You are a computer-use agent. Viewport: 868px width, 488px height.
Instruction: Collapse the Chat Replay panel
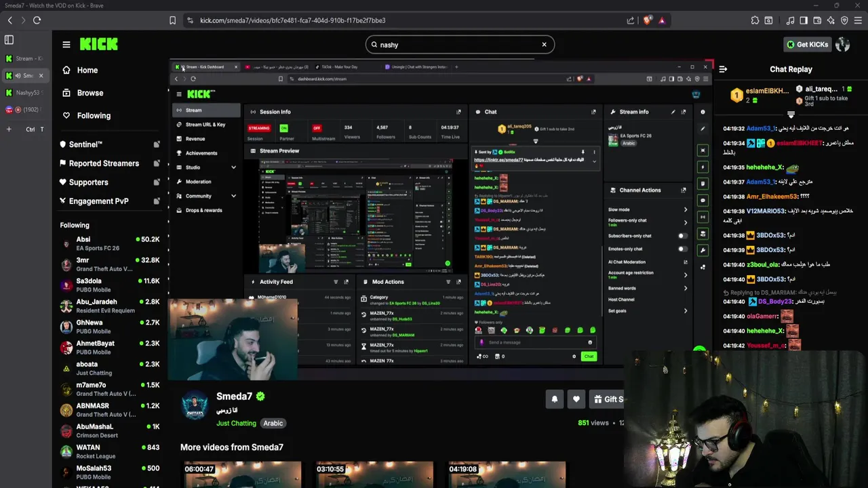pyautogui.click(x=723, y=69)
